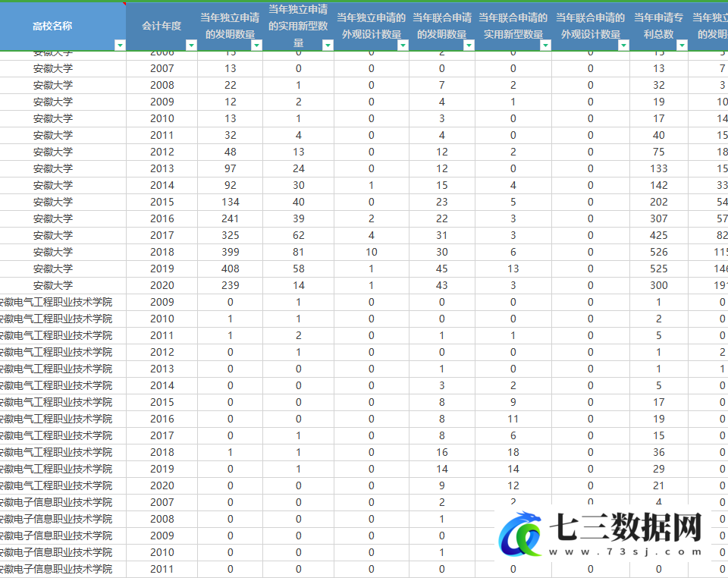Select the design count cell with value 10
728x578 pixels.
click(x=372, y=252)
